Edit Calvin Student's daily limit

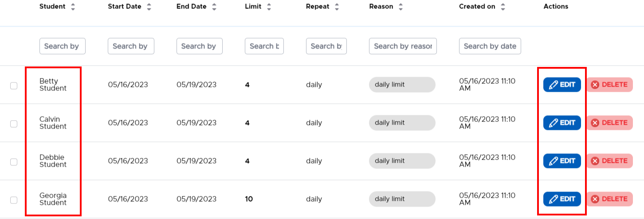click(x=562, y=123)
